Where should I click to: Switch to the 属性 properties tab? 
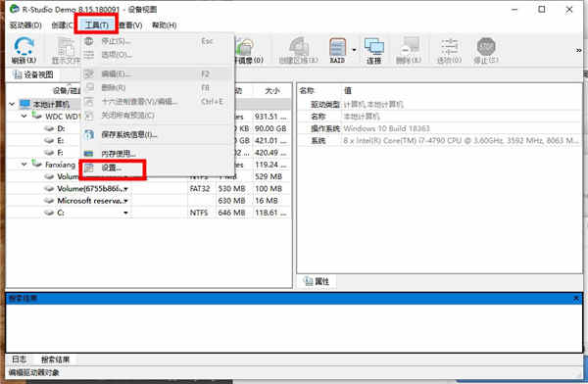(317, 281)
